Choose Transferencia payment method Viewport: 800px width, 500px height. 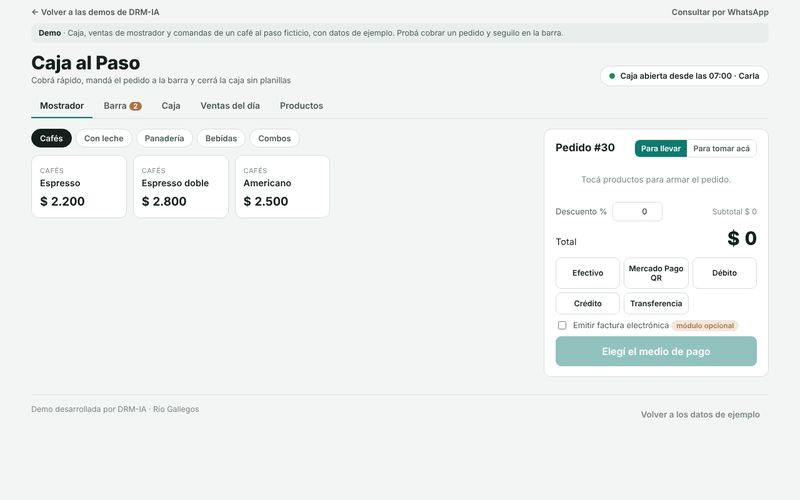656,303
